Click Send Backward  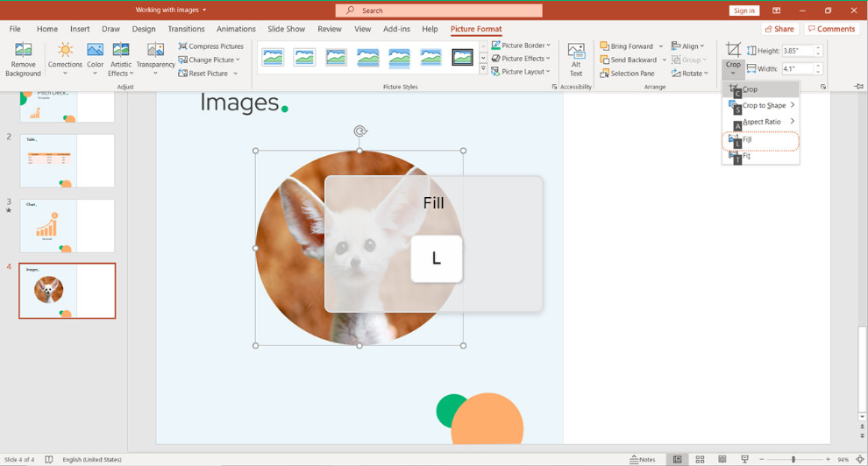629,60
